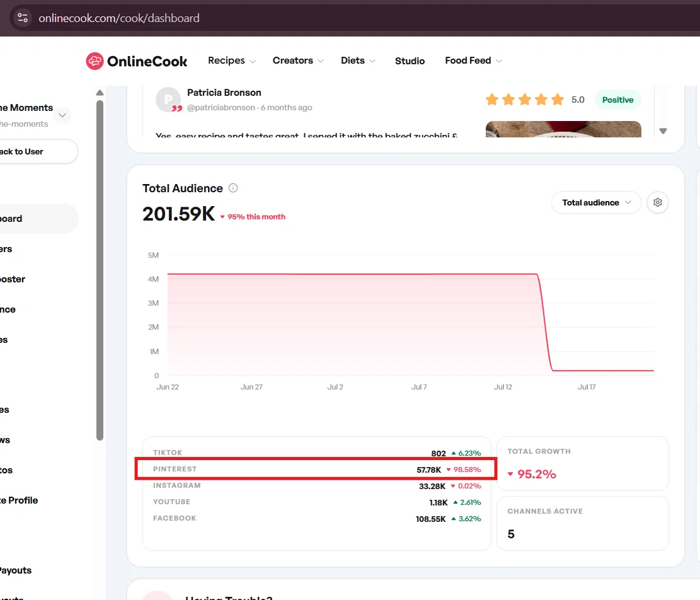Viewport: 700px width, 600px height.
Task: Open the Diets navigation menu
Action: coord(358,61)
